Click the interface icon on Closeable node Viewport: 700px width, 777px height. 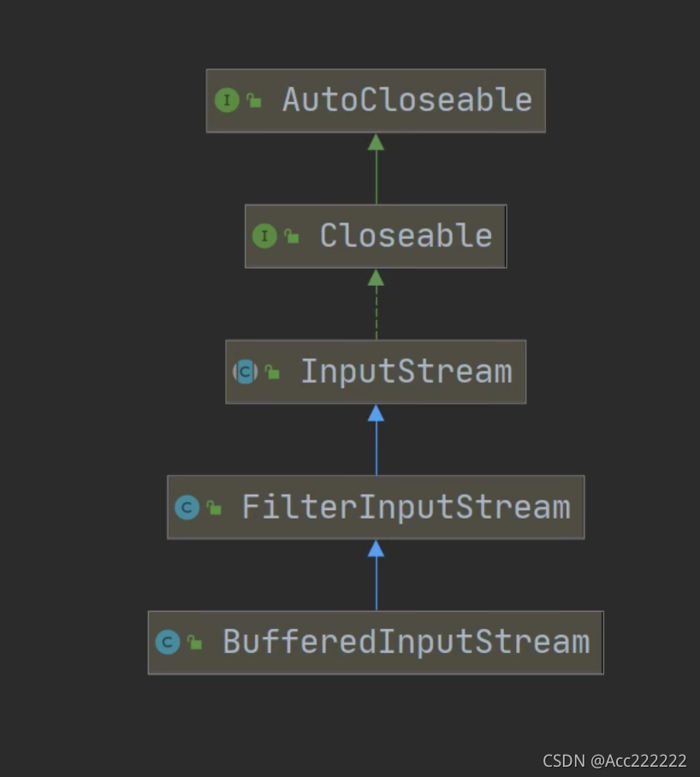point(264,236)
